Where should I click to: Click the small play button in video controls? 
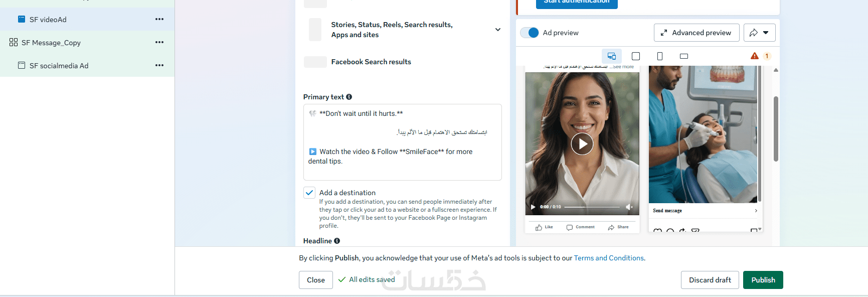point(533,207)
